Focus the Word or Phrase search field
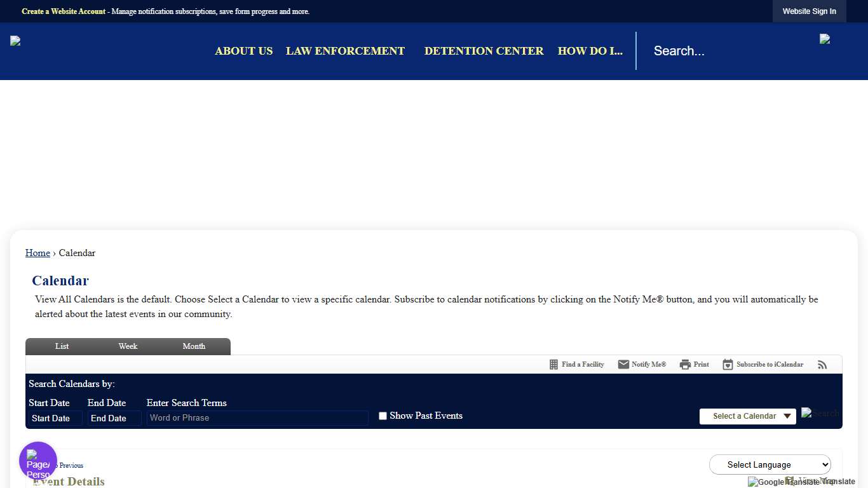This screenshot has width=868, height=488. tap(257, 418)
